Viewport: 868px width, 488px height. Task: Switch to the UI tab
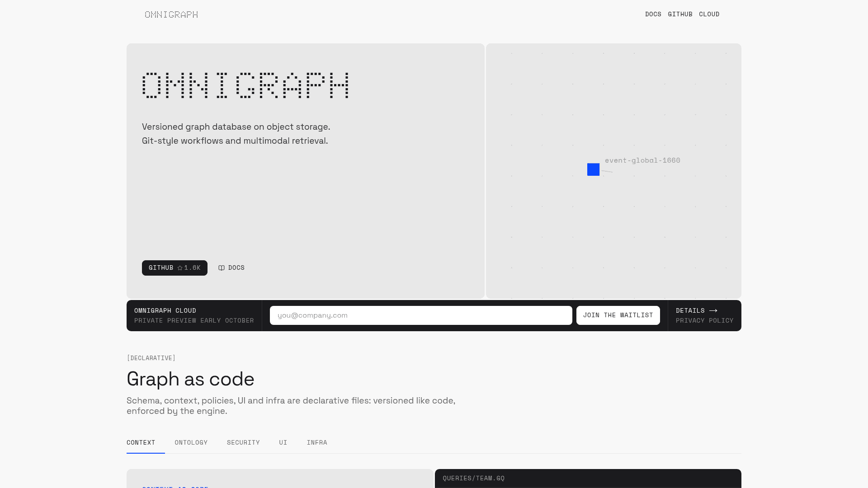283,443
